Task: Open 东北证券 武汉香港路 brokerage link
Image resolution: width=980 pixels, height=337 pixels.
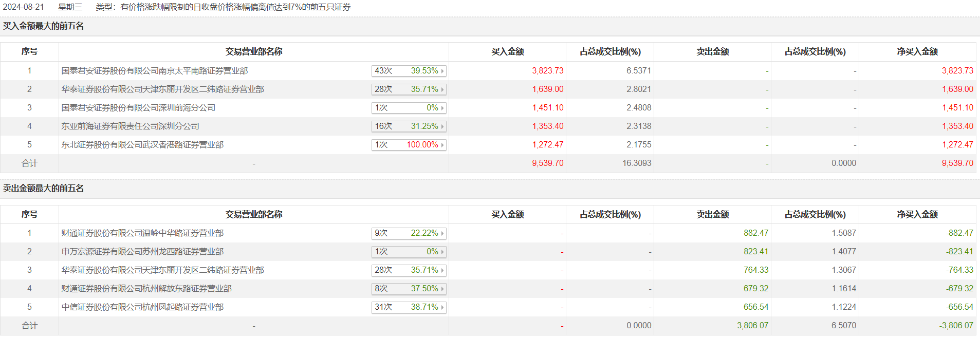Action: 142,145
